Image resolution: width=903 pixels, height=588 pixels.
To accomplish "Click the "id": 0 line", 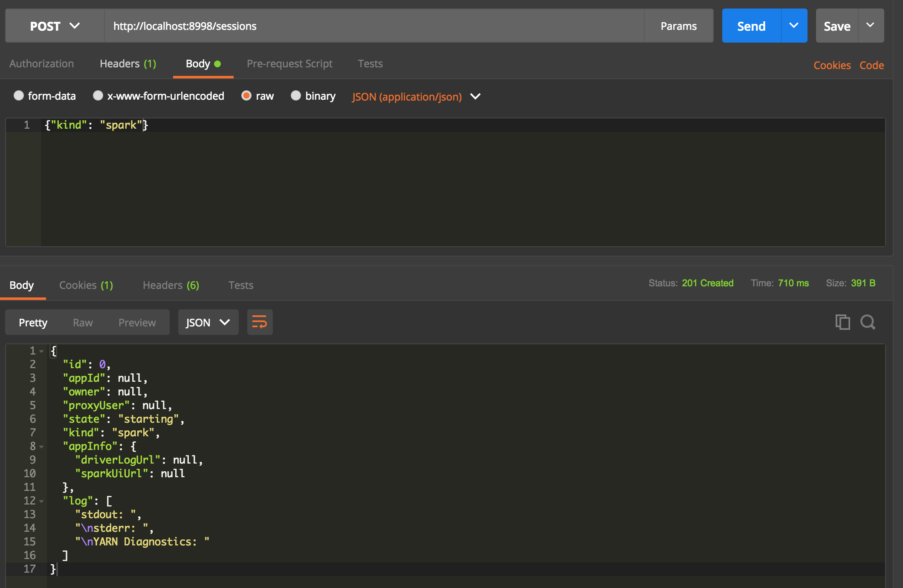I will (x=87, y=364).
